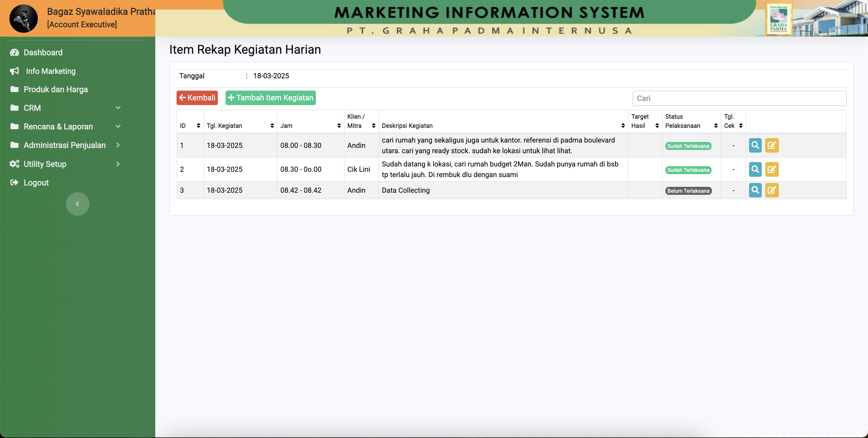
Task: Click the Belum Terlaksana status badge
Action: click(688, 191)
